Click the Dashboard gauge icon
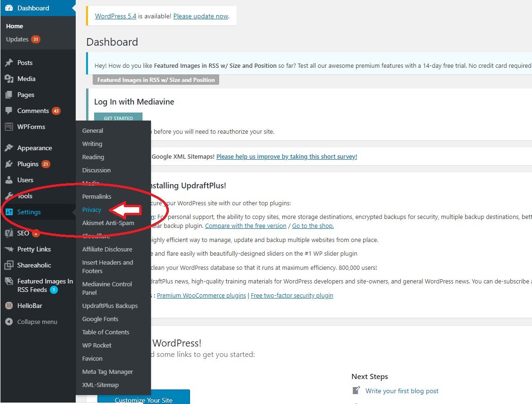This screenshot has height=404, width=532. coord(9,8)
